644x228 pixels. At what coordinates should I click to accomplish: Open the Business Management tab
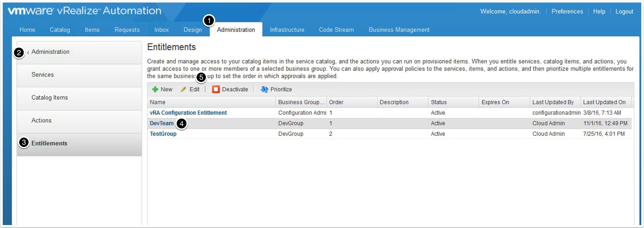coord(399,30)
